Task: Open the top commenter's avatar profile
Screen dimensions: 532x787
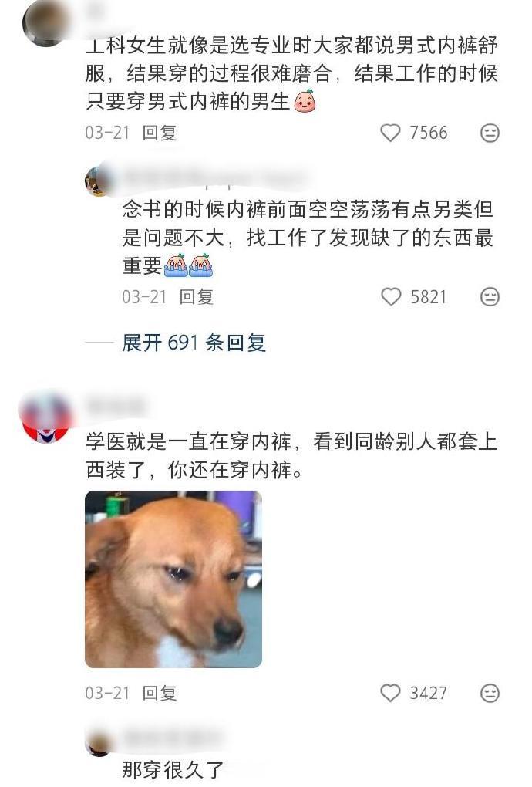Action: pyautogui.click(x=46, y=22)
